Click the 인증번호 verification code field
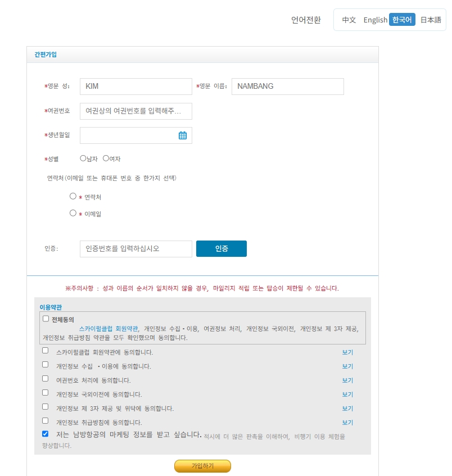This screenshot has height=476, width=452. click(x=135, y=248)
